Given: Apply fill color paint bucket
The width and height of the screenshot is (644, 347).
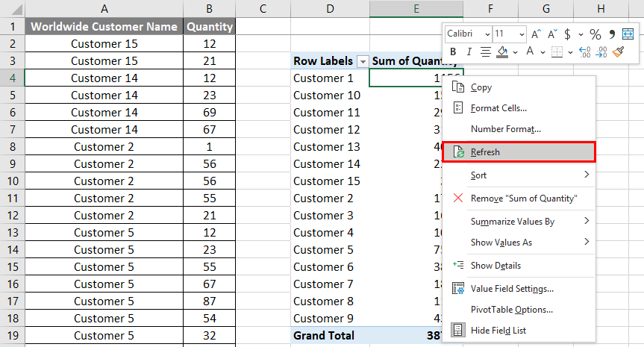Looking at the screenshot, I should 502,51.
